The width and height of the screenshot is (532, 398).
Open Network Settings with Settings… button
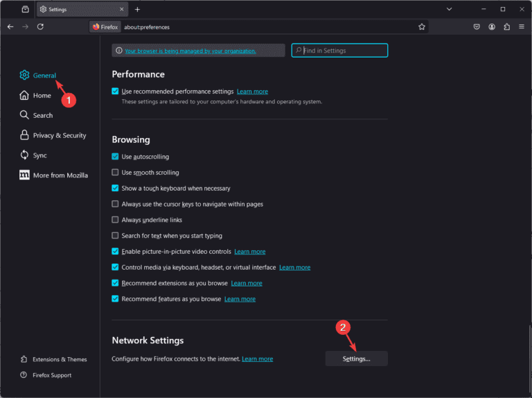click(356, 358)
